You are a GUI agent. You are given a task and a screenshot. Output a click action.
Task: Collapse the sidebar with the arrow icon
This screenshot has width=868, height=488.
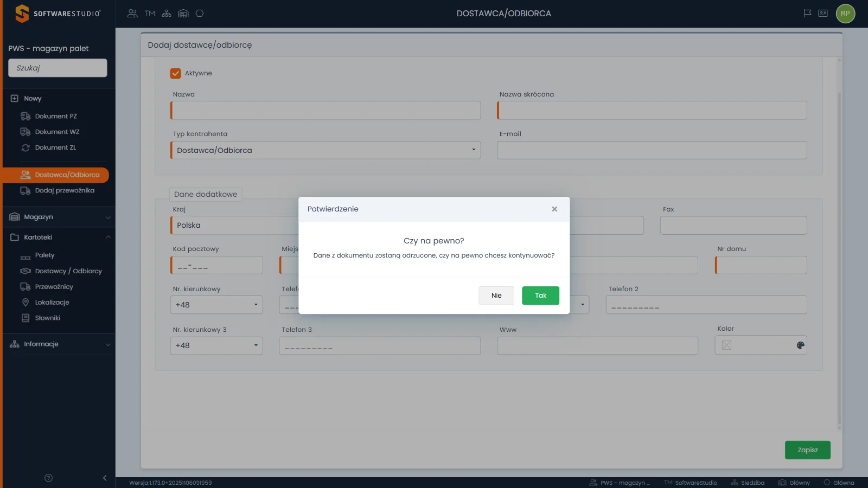(x=105, y=478)
